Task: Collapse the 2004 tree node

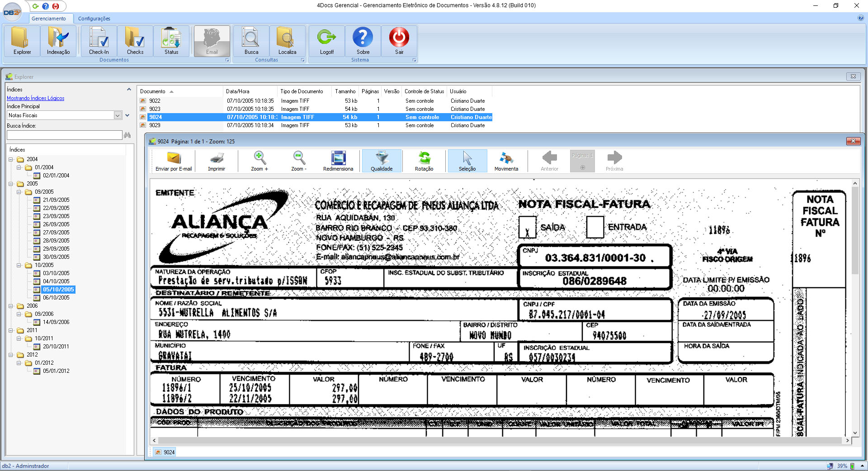Action: pyautogui.click(x=11, y=159)
